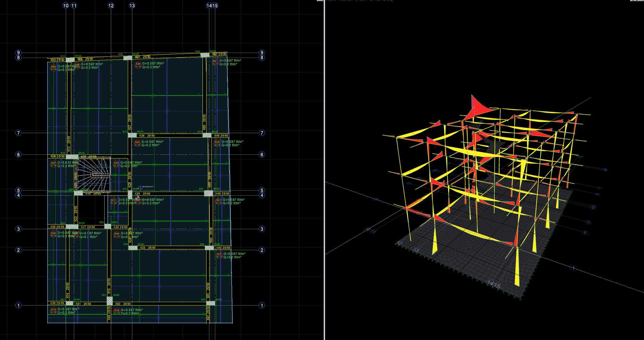Select the D18 slab marker circle
This screenshot has width=644, height=340.
[117, 311]
